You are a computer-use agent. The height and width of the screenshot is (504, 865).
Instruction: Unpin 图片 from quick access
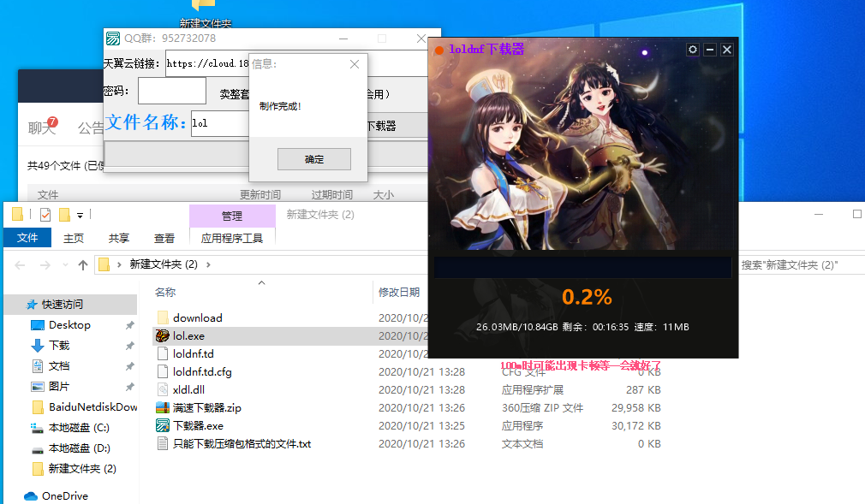129,387
